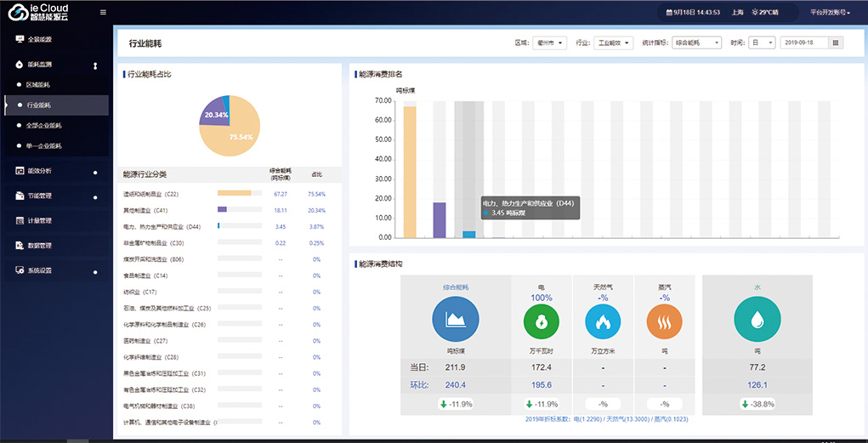This screenshot has height=443, width=868.
Task: Click the teal 水 water drop icon
Action: (x=757, y=321)
